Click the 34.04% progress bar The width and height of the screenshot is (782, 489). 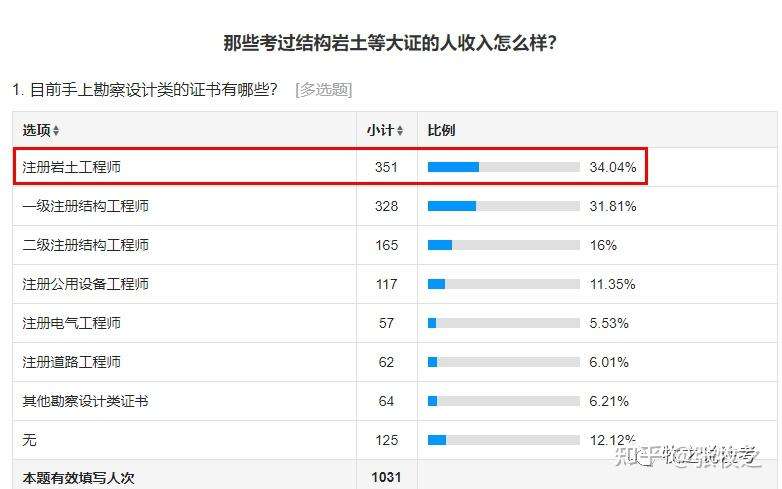503,167
